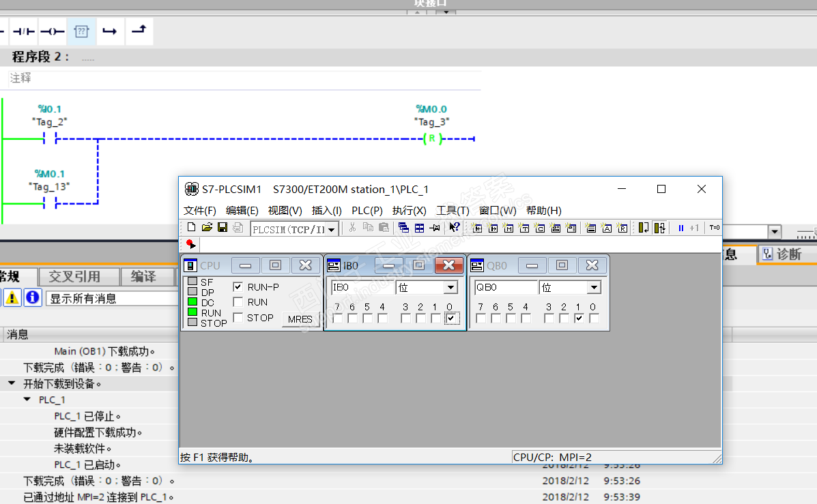Insert a timer (T) window
817x504 pixels.
pos(524,228)
